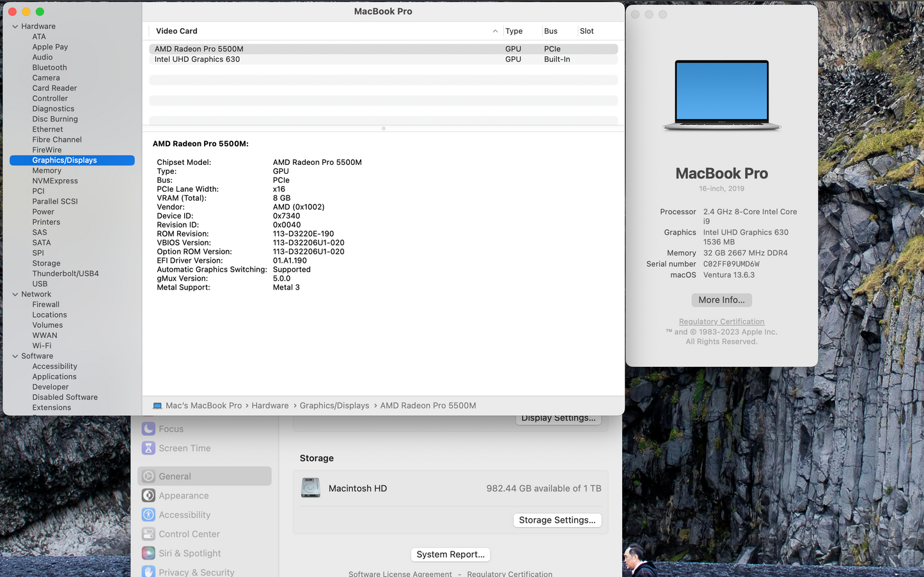Click the Accessibility icon in settings sidebar
This screenshot has height=577, width=924.
click(x=148, y=514)
